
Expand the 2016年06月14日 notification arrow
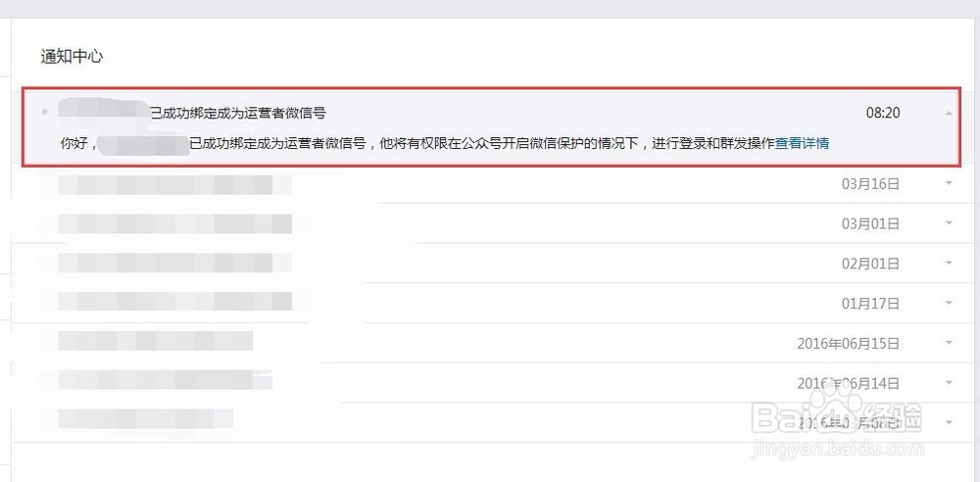[x=949, y=383]
